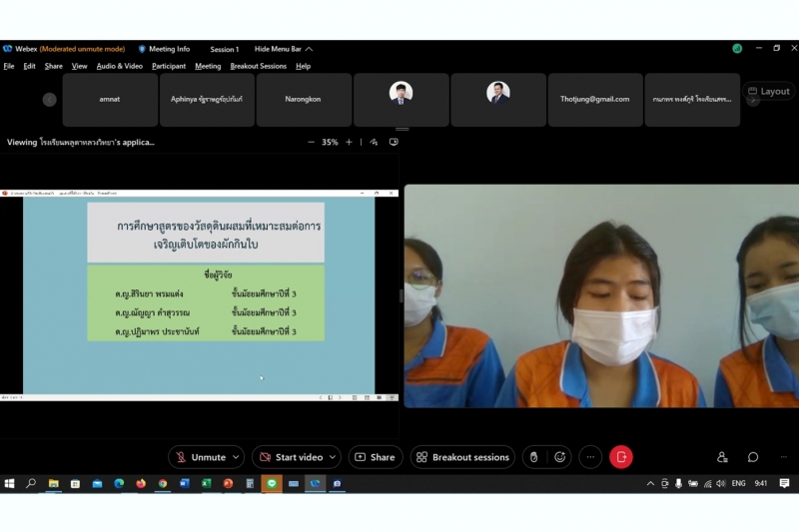
Task: Click the Unmute microphone button
Action: 201,457
